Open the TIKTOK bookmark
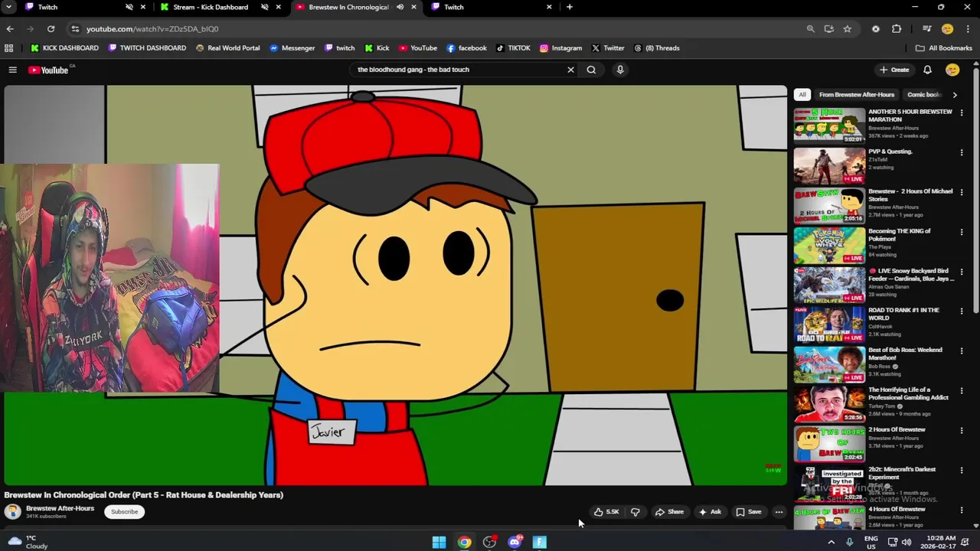Viewport: 980px width, 551px height. [x=513, y=48]
